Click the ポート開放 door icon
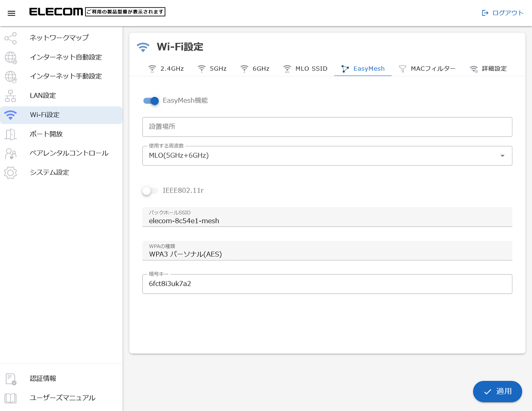The height and width of the screenshot is (411, 532). (11, 134)
